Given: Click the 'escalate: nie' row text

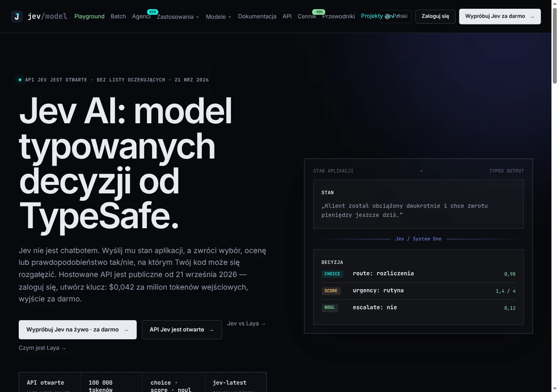Looking at the screenshot, I should pos(375,308).
